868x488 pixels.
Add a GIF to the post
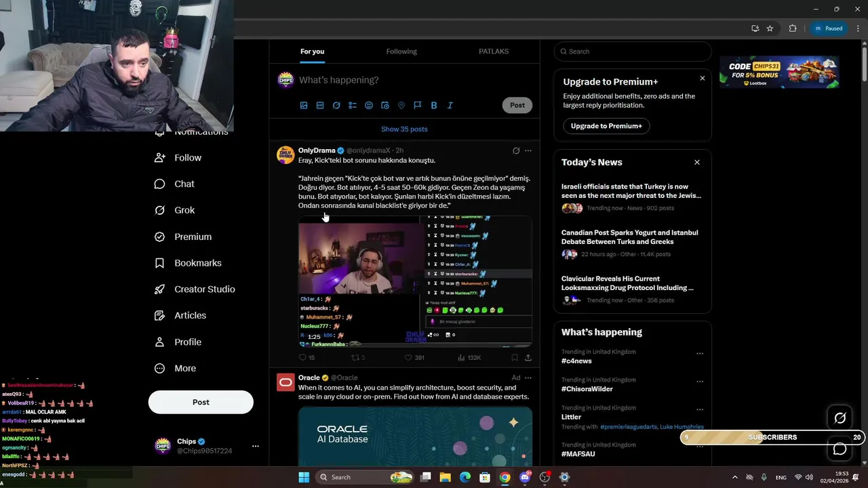pyautogui.click(x=320, y=106)
